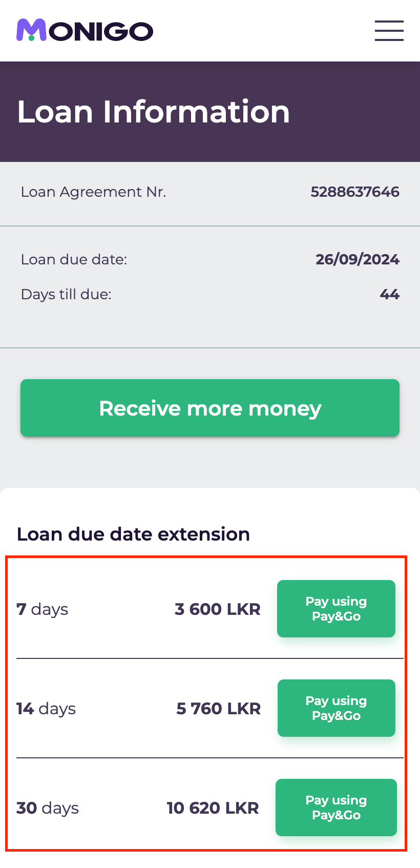Select the 7 days extension label
The image size is (420, 868).
[x=43, y=609]
